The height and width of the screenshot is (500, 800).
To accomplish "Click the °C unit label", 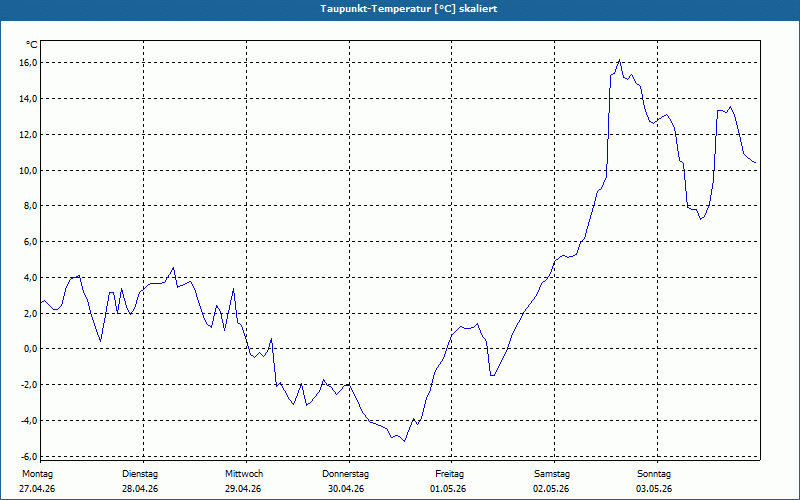I will pyautogui.click(x=32, y=45).
